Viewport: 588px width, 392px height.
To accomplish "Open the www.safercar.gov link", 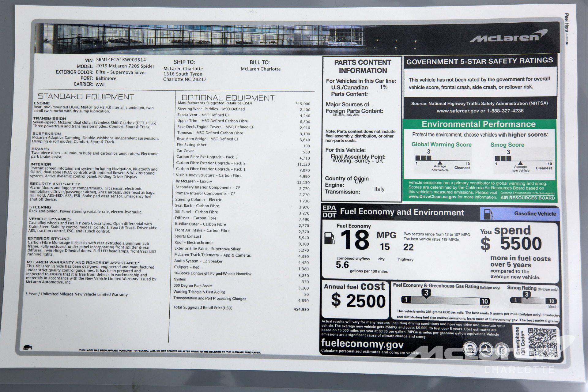I will pyautogui.click(x=458, y=111).
